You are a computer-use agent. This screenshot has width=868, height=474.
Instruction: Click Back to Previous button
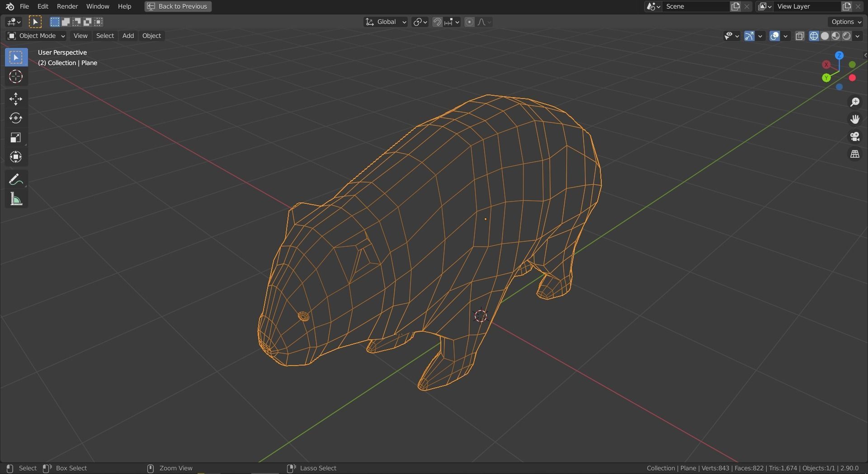tap(178, 6)
